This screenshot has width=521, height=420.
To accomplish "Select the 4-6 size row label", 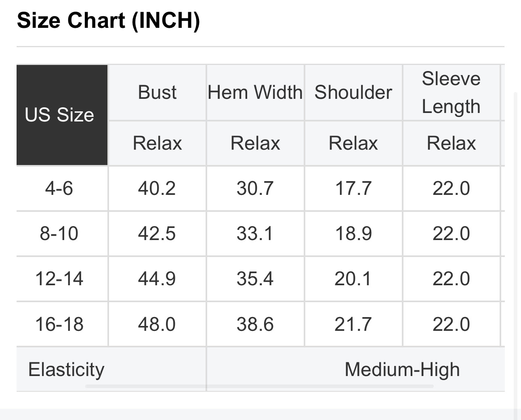I will click(59, 188).
